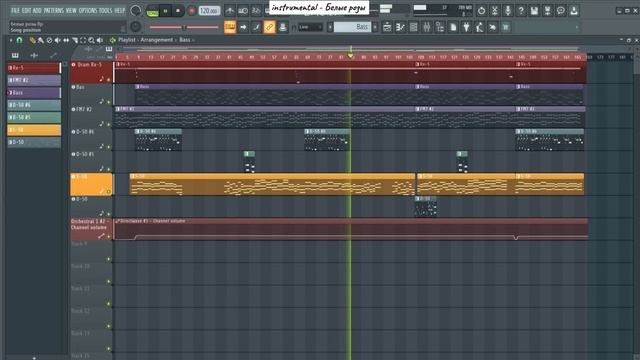The width and height of the screenshot is (640, 360).
Task: Toggle the Song/Pattern mode switch
Action: (152, 11)
